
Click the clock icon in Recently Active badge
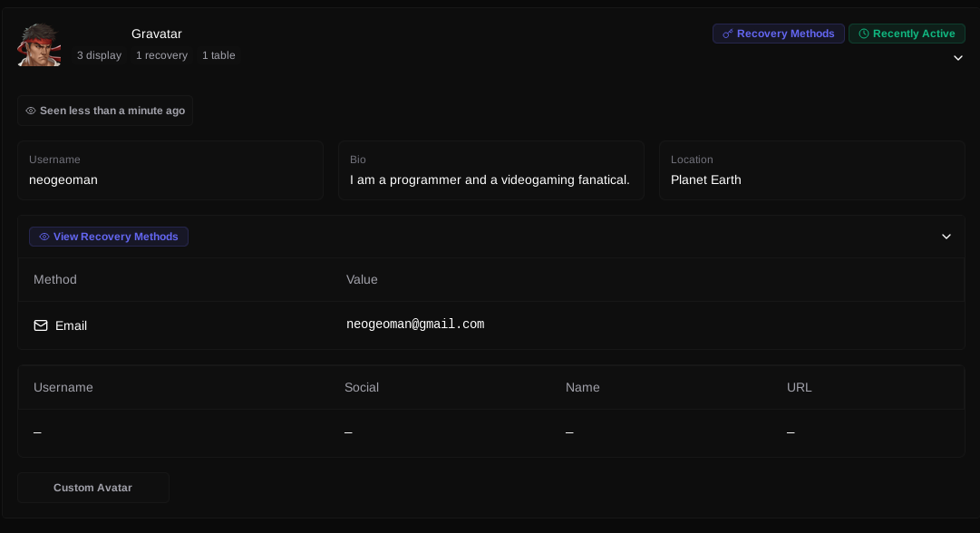(x=863, y=34)
